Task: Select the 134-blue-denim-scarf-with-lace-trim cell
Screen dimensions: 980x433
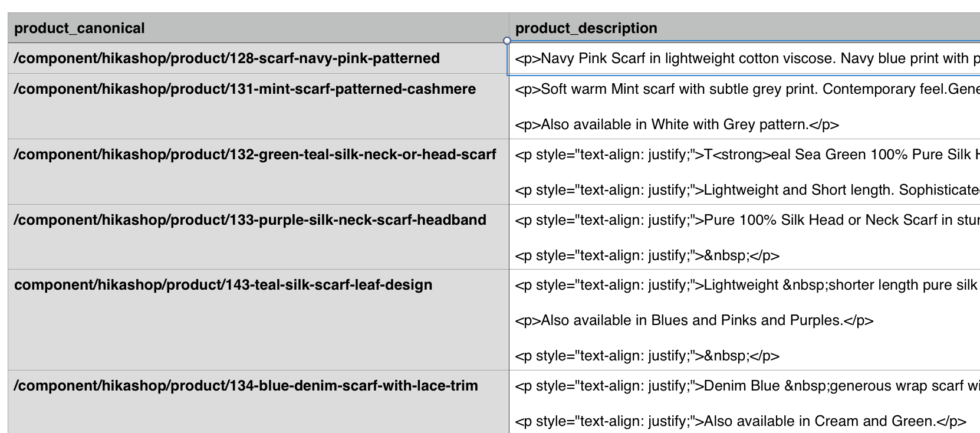Action: [x=246, y=386]
